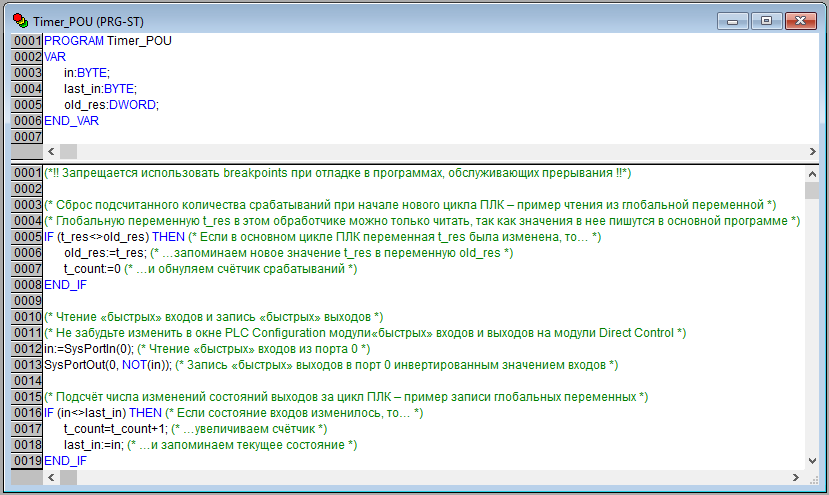The height and width of the screenshot is (495, 829).
Task: Minimize the Timer_POU editor window
Action: (735, 20)
